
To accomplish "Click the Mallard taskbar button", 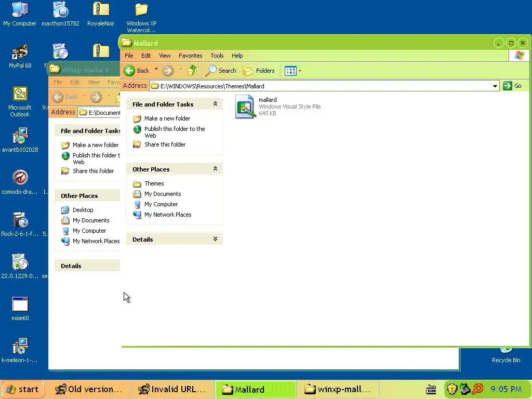I will (256, 389).
